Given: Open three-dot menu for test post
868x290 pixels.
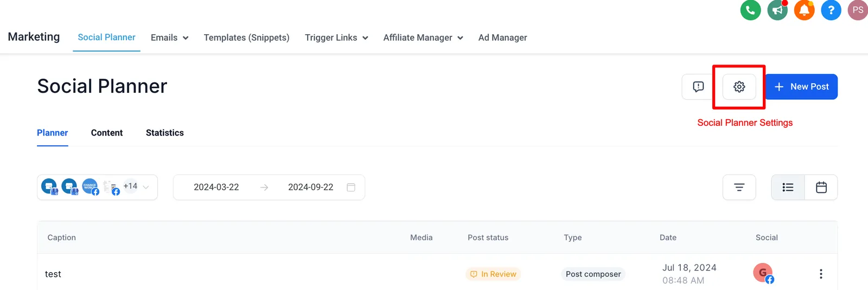Looking at the screenshot, I should 821,274.
